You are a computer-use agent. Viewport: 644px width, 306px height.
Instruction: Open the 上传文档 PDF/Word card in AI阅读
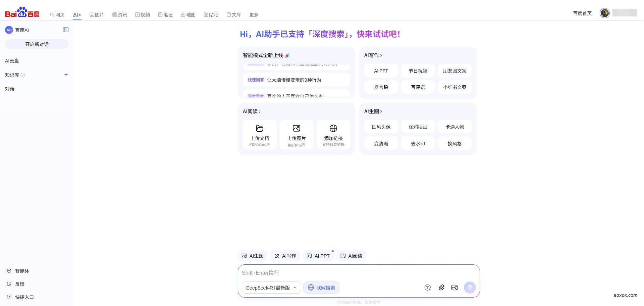(259, 134)
